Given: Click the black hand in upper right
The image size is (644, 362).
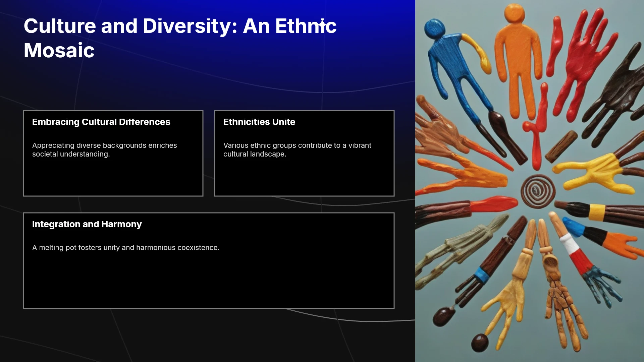Looking at the screenshot, I should [x=614, y=94].
